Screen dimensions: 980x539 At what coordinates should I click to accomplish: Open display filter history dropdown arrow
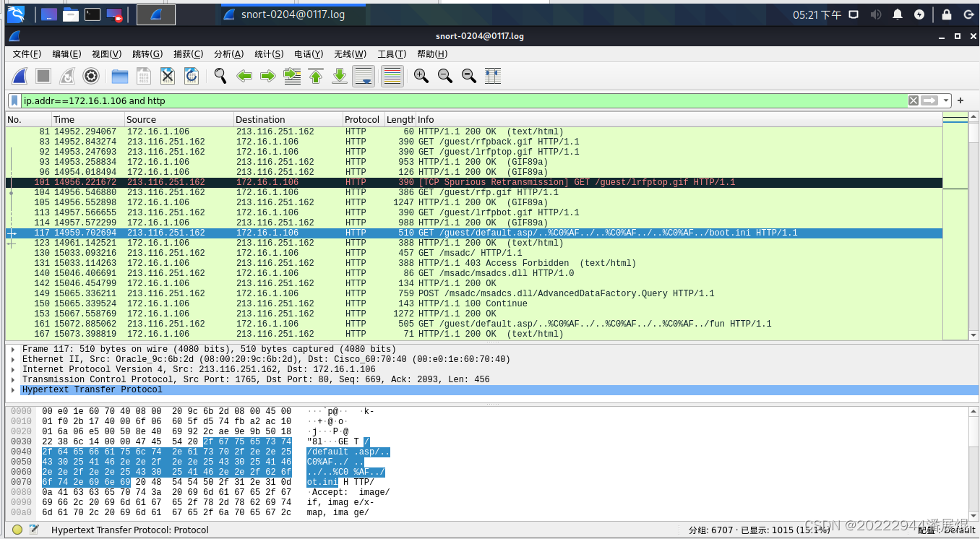(945, 100)
